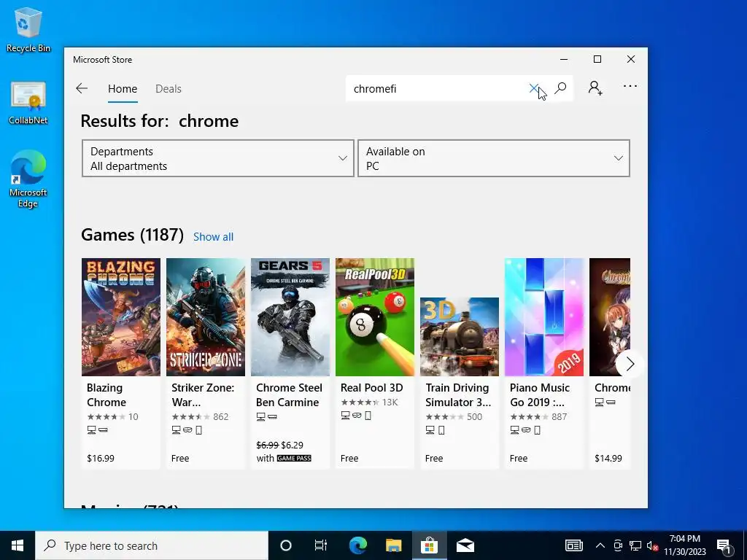Select the CollabNet desktop icon

click(28, 103)
